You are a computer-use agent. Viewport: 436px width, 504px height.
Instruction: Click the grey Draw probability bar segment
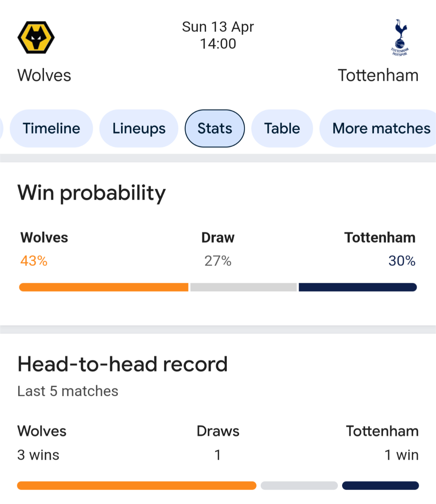click(244, 287)
